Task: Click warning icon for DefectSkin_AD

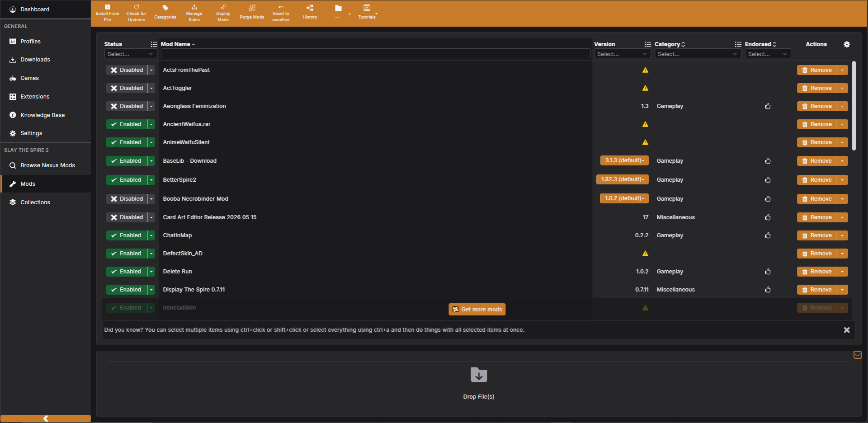Action: click(x=645, y=254)
